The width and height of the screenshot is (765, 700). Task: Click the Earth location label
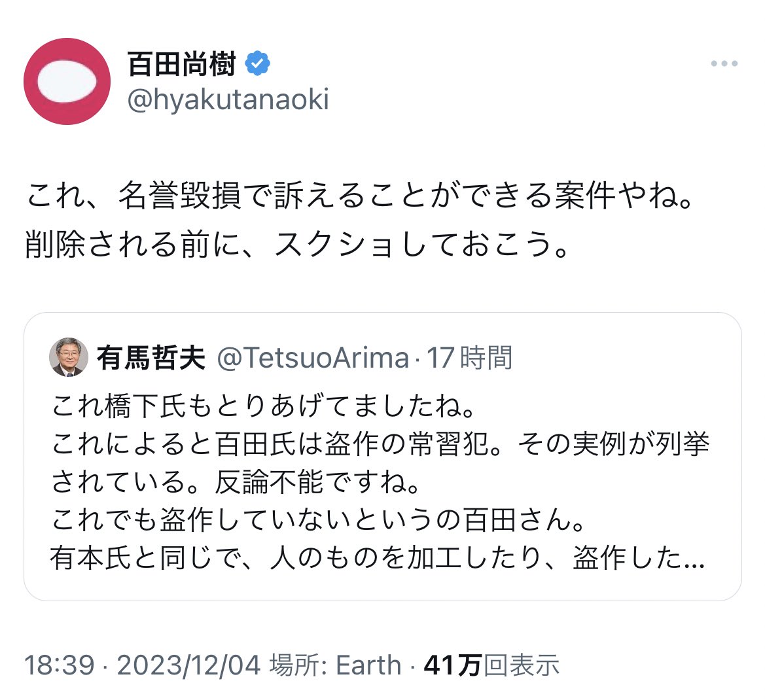pyautogui.click(x=368, y=665)
